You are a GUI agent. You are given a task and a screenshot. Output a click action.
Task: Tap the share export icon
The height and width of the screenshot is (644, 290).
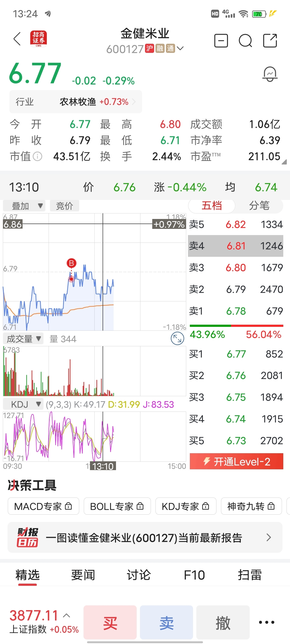pos(270,41)
